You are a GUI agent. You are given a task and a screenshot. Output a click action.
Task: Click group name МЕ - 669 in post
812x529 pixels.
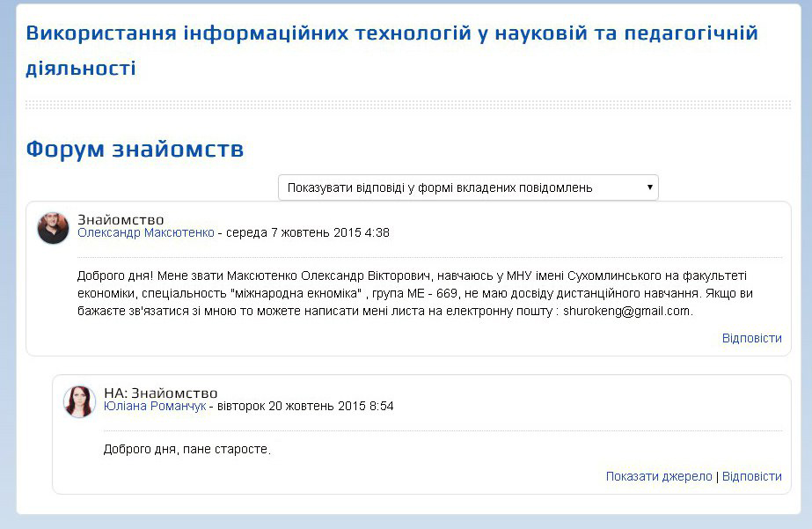(x=433, y=293)
